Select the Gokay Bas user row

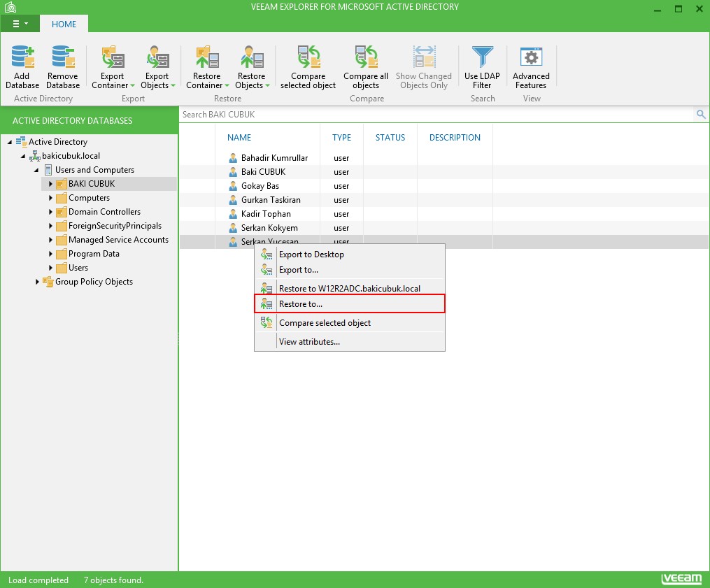click(x=444, y=186)
